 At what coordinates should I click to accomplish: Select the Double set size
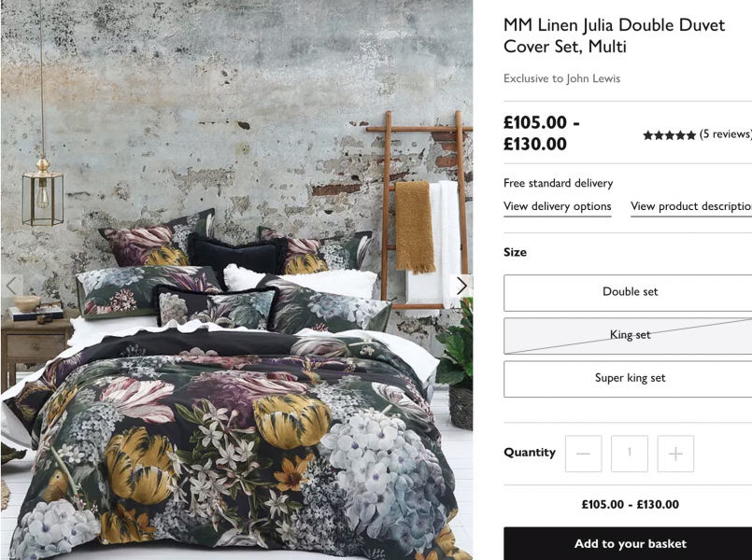[x=628, y=293]
